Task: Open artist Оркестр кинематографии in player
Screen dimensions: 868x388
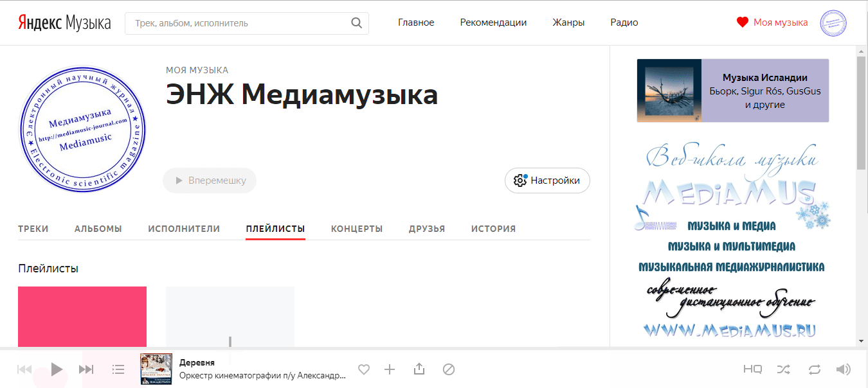Action: 262,376
